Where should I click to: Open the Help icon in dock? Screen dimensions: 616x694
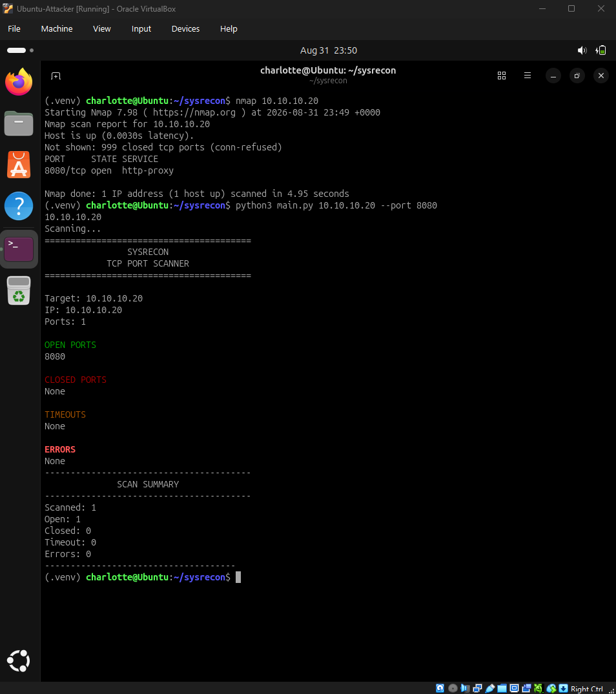[19, 206]
